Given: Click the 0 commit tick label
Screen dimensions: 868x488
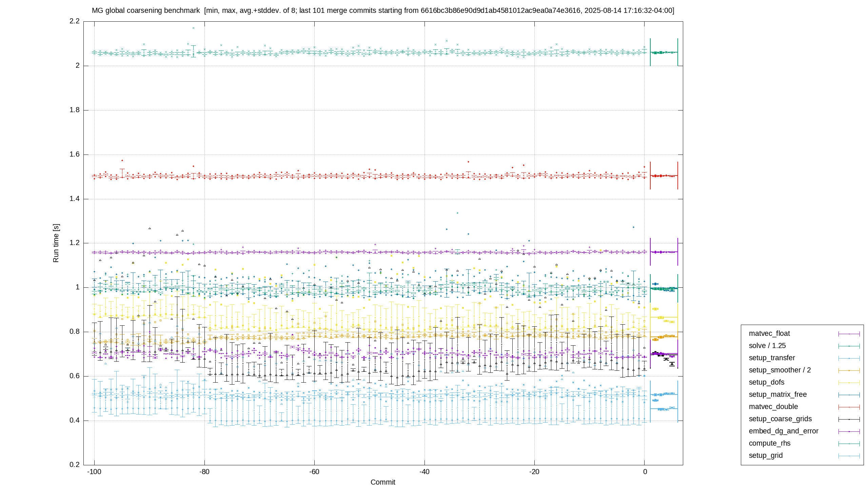Looking at the screenshot, I should (x=645, y=472).
